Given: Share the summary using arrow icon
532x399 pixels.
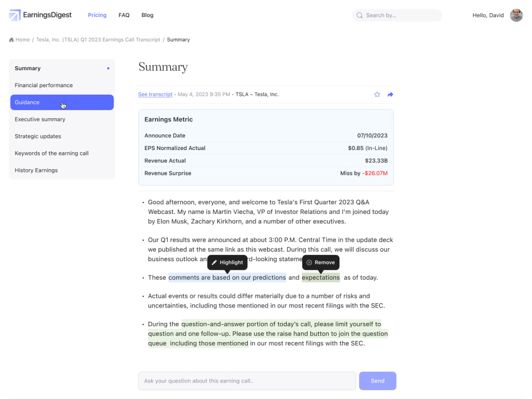Looking at the screenshot, I should point(390,94).
